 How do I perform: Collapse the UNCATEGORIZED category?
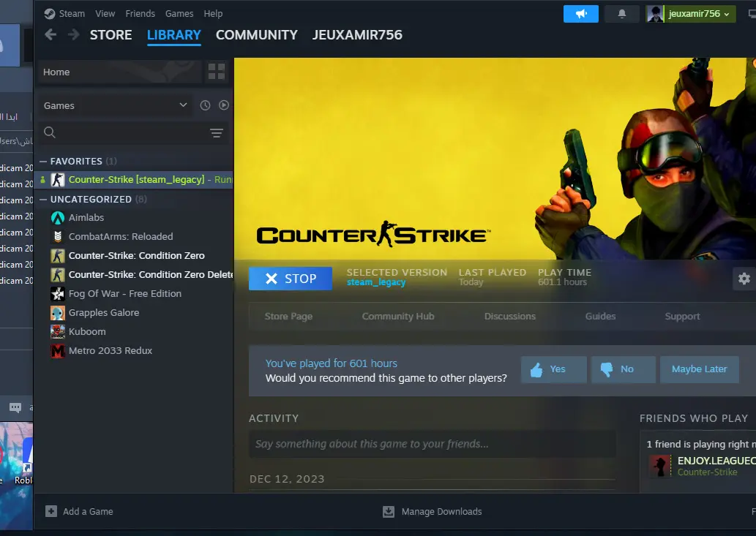tap(43, 200)
